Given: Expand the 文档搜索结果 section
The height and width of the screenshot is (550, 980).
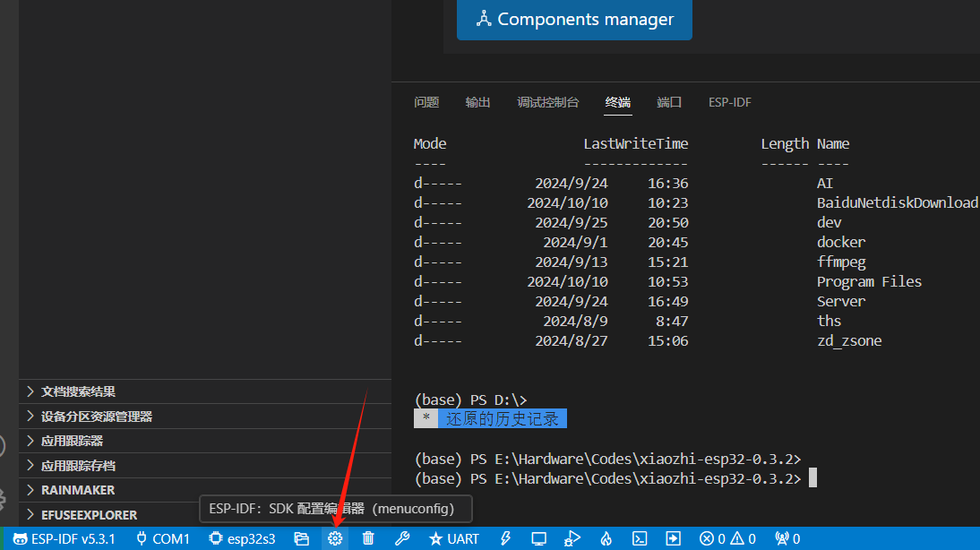Looking at the screenshot, I should [78, 391].
